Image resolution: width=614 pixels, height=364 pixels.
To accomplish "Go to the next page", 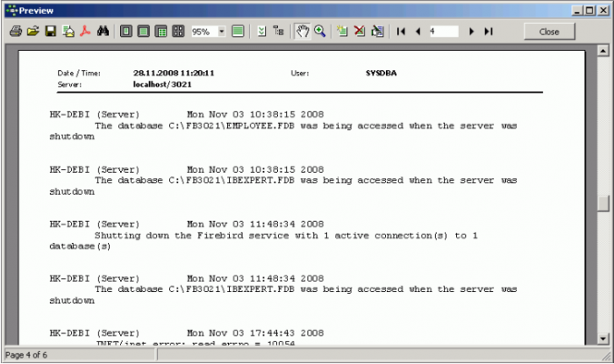I will (472, 32).
